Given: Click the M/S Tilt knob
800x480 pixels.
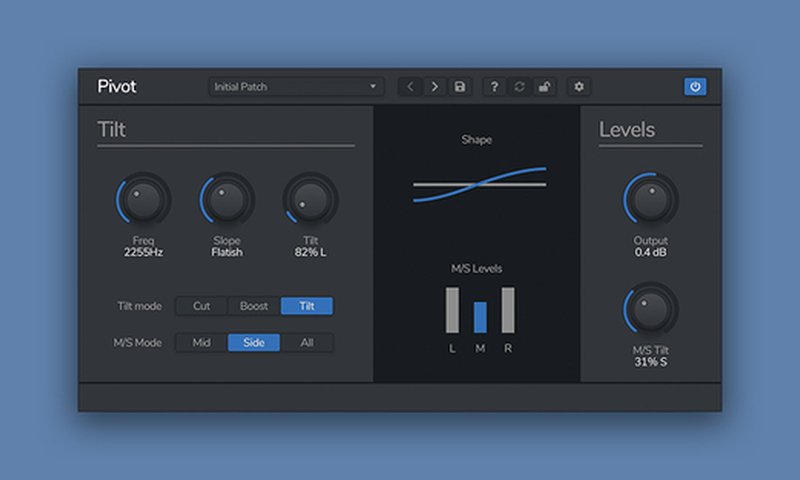Looking at the screenshot, I should [651, 309].
